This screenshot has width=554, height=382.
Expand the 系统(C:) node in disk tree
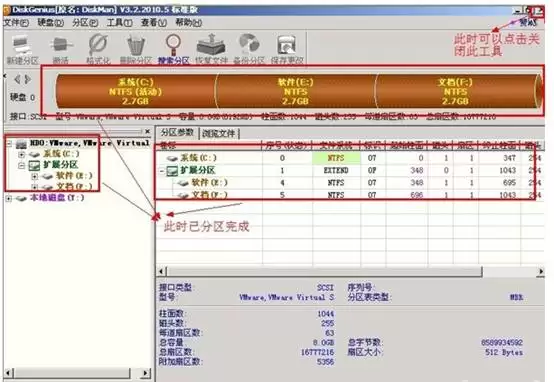[22, 154]
